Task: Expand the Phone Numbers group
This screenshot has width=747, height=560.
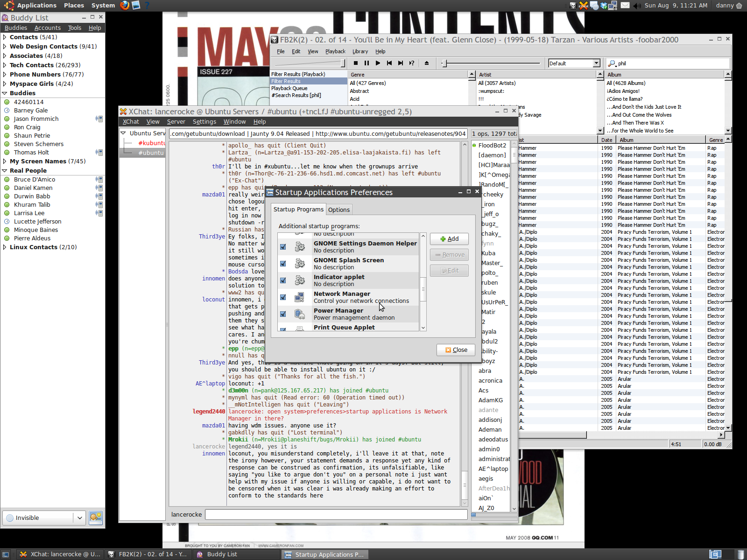Action: click(x=5, y=74)
